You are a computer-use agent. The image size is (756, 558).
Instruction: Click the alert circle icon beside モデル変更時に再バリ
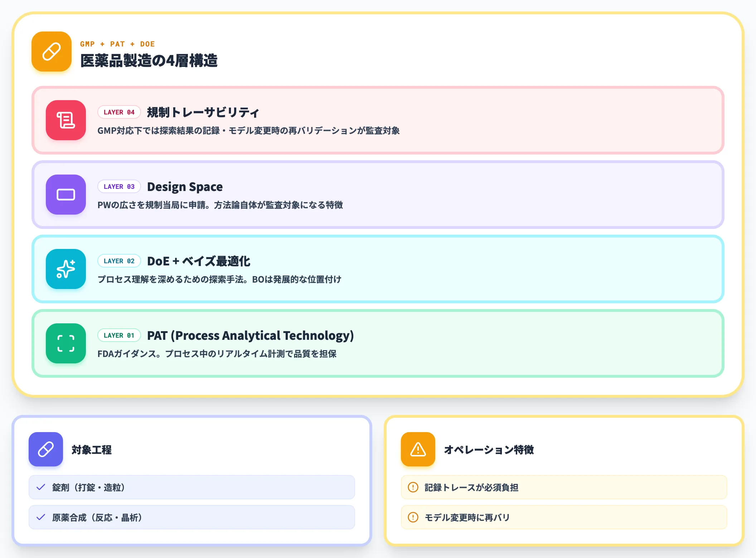click(413, 517)
